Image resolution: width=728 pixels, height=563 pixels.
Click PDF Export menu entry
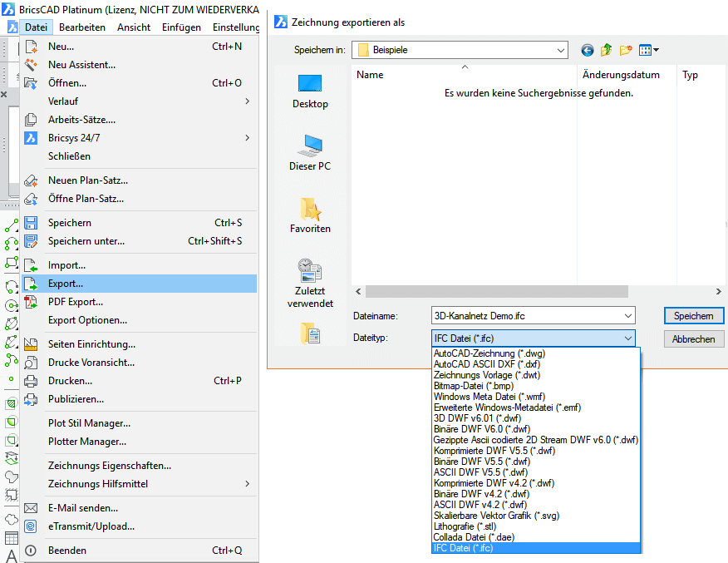click(x=76, y=302)
